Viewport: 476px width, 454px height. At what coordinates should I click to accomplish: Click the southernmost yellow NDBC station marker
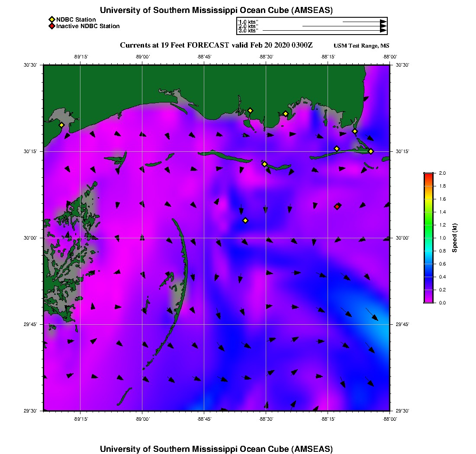(245, 221)
